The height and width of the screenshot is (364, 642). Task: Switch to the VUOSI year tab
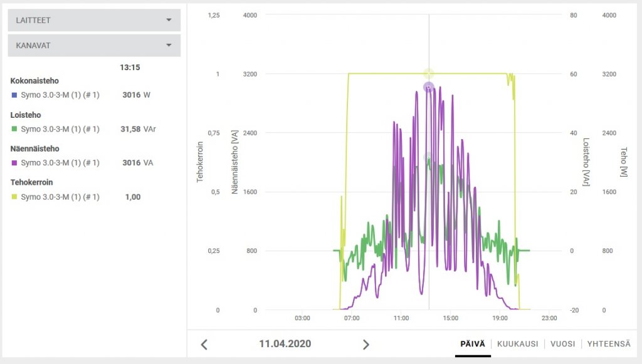tap(562, 344)
